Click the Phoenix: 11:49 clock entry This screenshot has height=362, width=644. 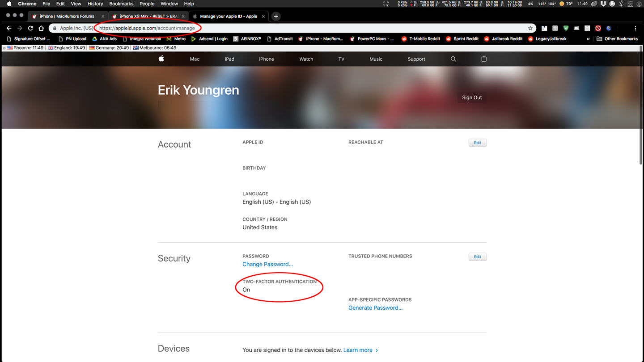tap(25, 48)
